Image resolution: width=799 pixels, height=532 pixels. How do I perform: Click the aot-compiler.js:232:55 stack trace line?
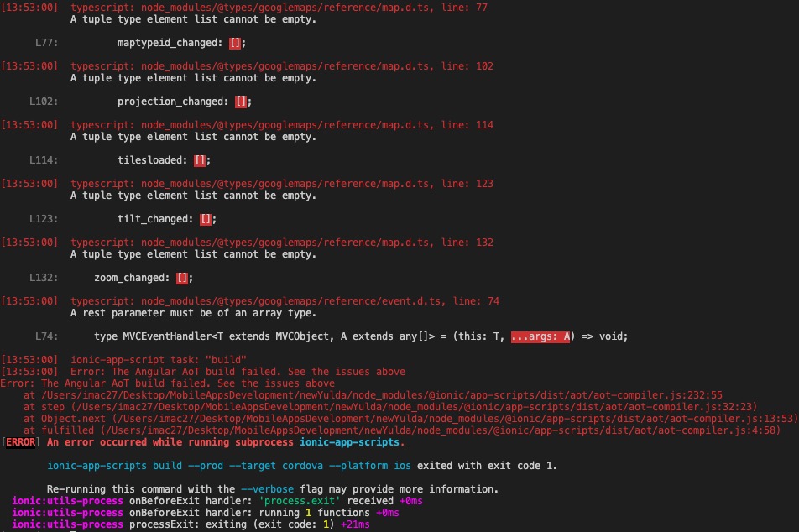point(373,395)
